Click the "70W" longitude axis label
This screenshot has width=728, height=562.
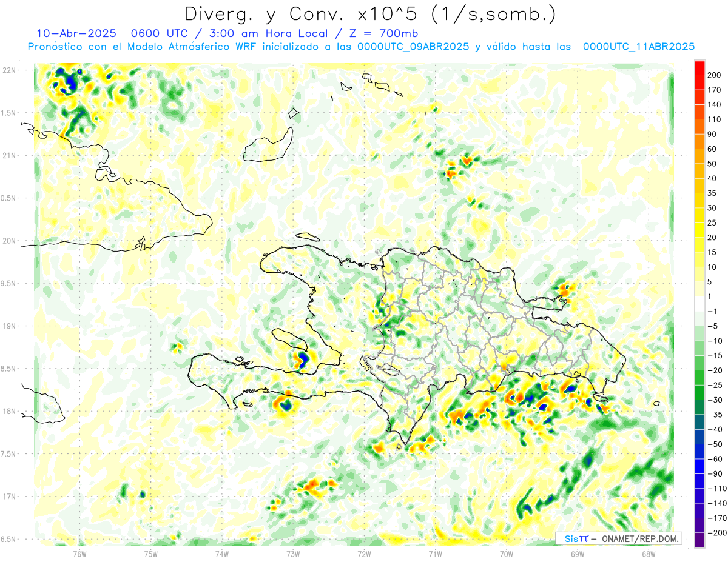coord(507,554)
